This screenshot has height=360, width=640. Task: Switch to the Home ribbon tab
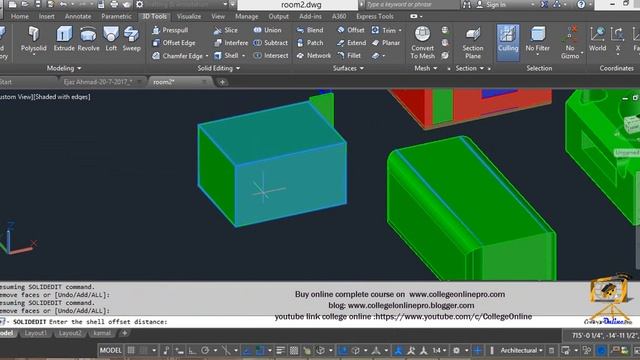click(x=20, y=16)
